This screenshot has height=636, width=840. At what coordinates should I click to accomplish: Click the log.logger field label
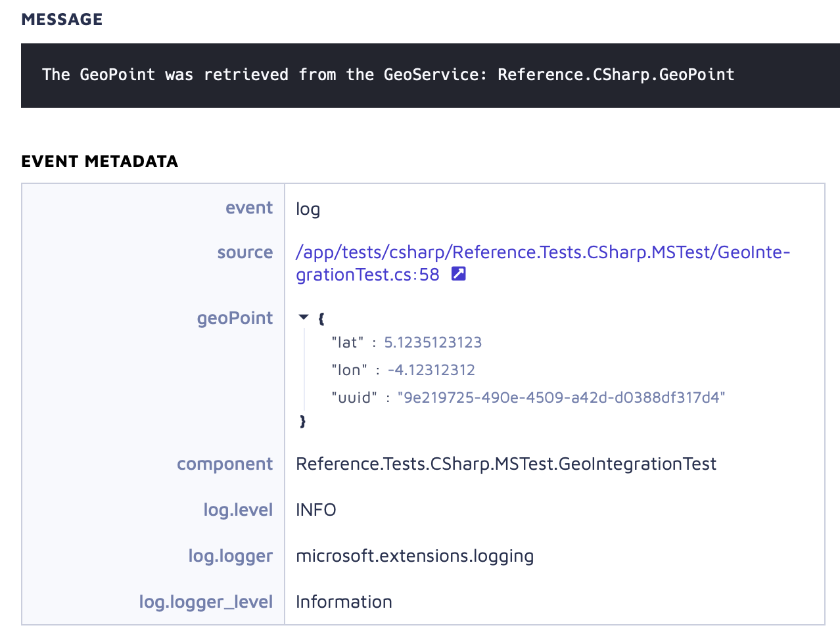click(x=231, y=555)
